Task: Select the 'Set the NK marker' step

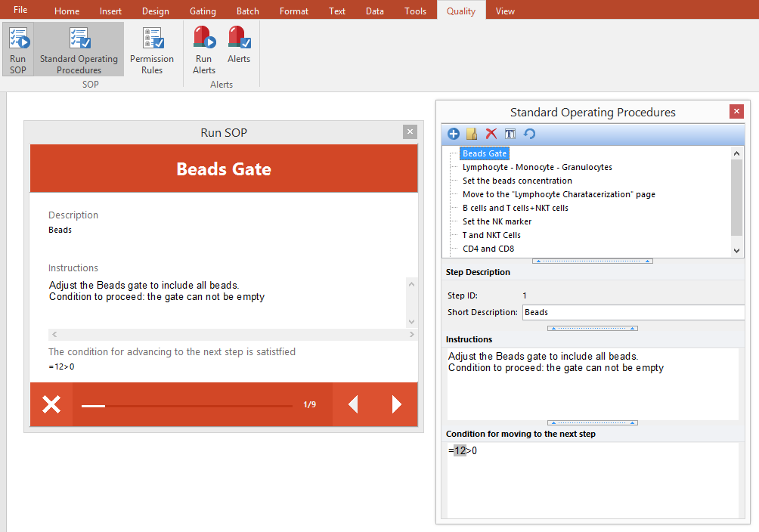Action: coord(497,221)
